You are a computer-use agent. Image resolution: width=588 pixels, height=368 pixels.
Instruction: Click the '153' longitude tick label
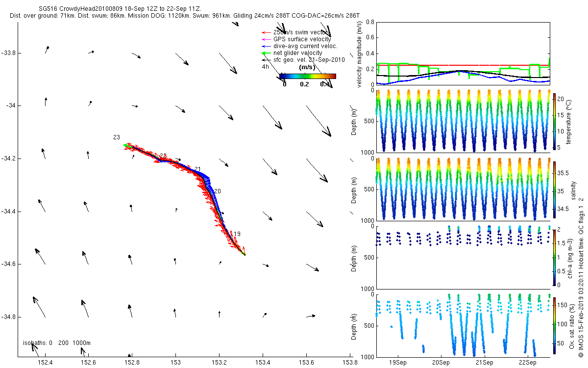[175, 363]
